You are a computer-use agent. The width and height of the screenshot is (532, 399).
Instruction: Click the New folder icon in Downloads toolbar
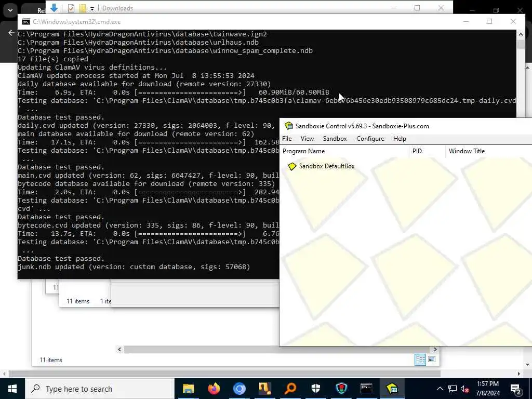click(83, 8)
